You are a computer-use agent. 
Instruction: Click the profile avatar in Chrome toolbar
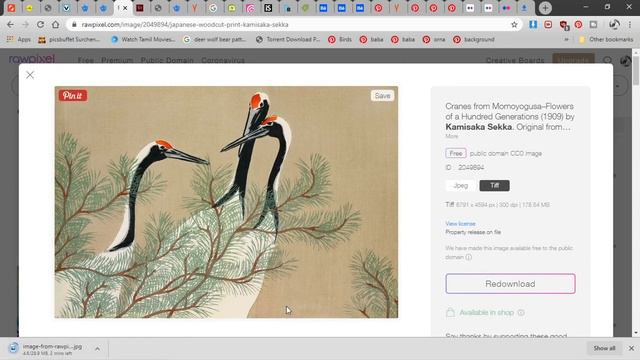click(x=614, y=24)
